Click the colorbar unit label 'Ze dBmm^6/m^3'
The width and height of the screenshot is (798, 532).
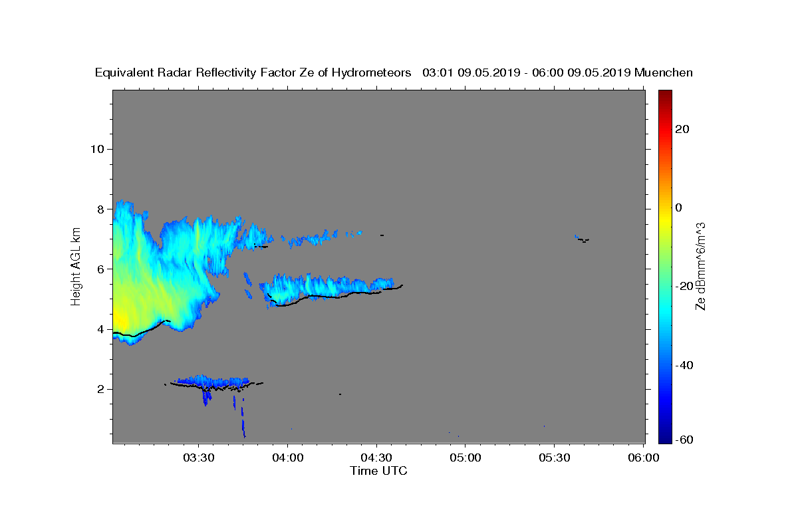(x=700, y=267)
